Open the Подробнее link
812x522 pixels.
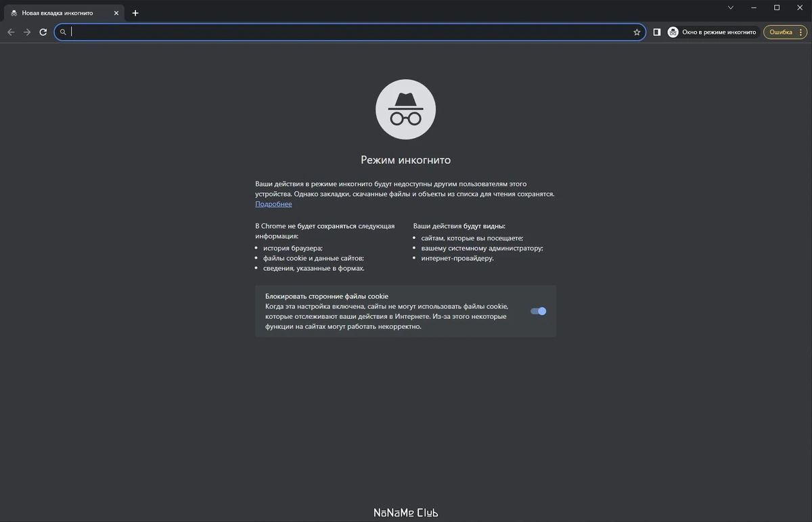pyautogui.click(x=273, y=204)
